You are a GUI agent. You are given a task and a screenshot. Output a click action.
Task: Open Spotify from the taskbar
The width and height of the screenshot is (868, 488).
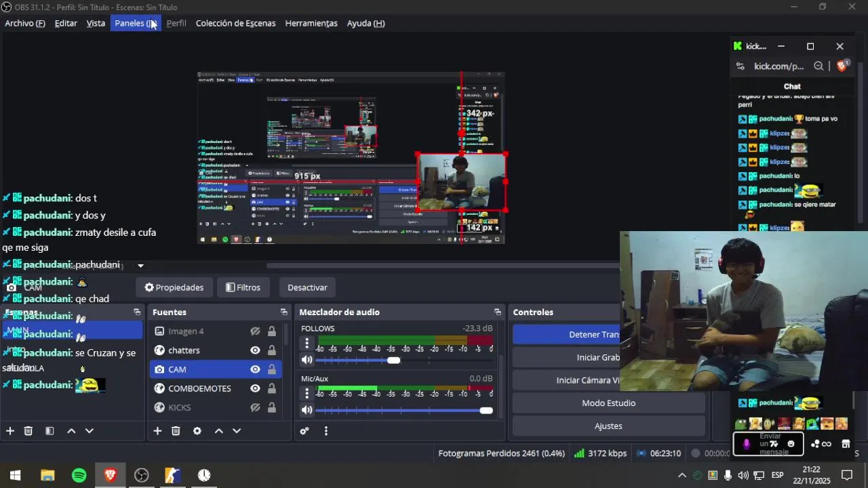(79, 475)
